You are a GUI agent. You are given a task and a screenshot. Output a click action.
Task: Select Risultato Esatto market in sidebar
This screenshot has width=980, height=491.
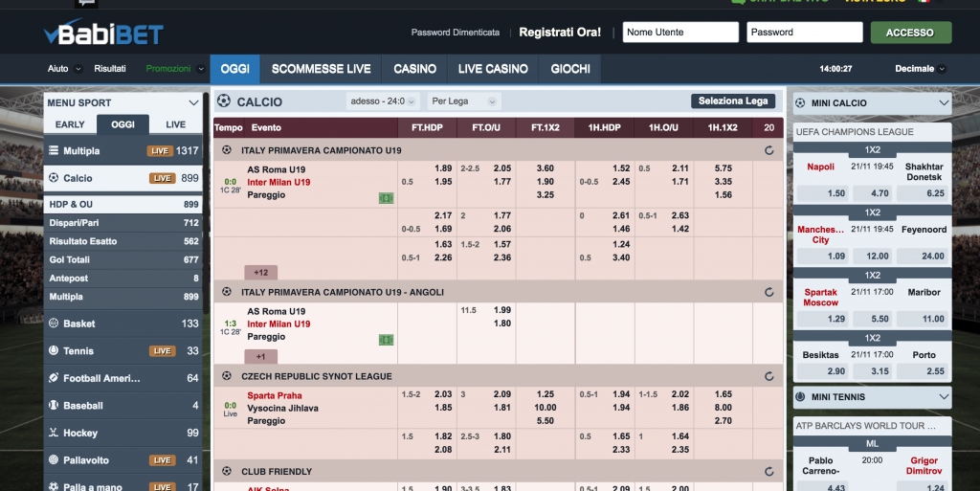(123, 241)
